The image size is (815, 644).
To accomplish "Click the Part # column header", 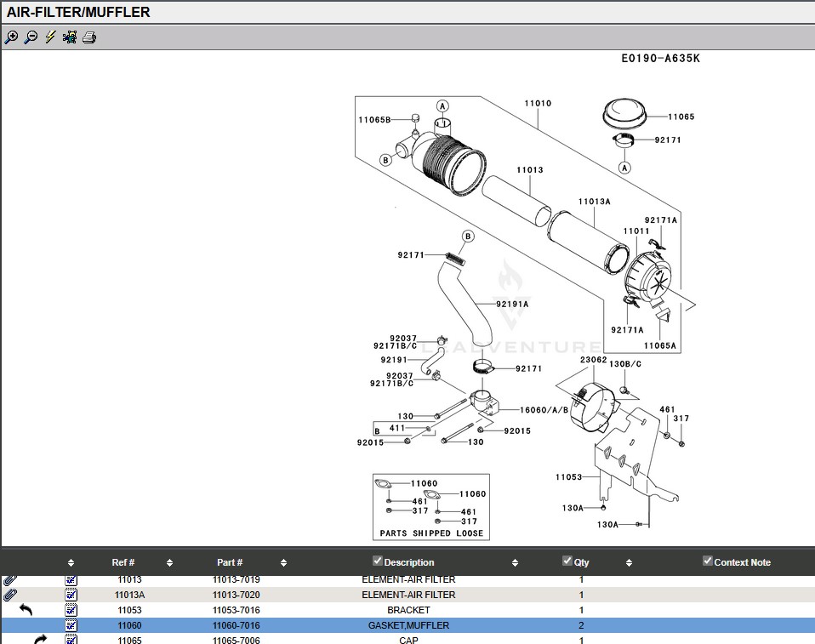I will [230, 562].
